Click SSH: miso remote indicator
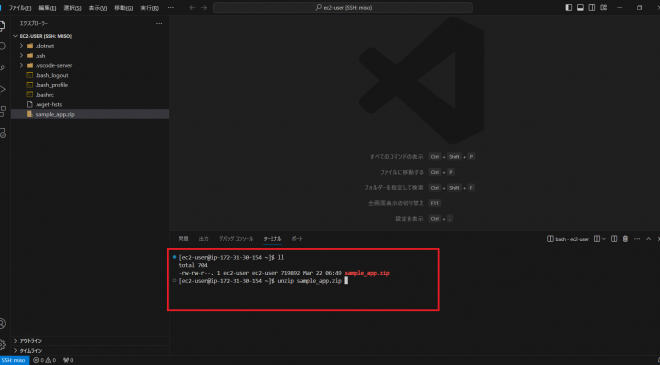 point(14,360)
